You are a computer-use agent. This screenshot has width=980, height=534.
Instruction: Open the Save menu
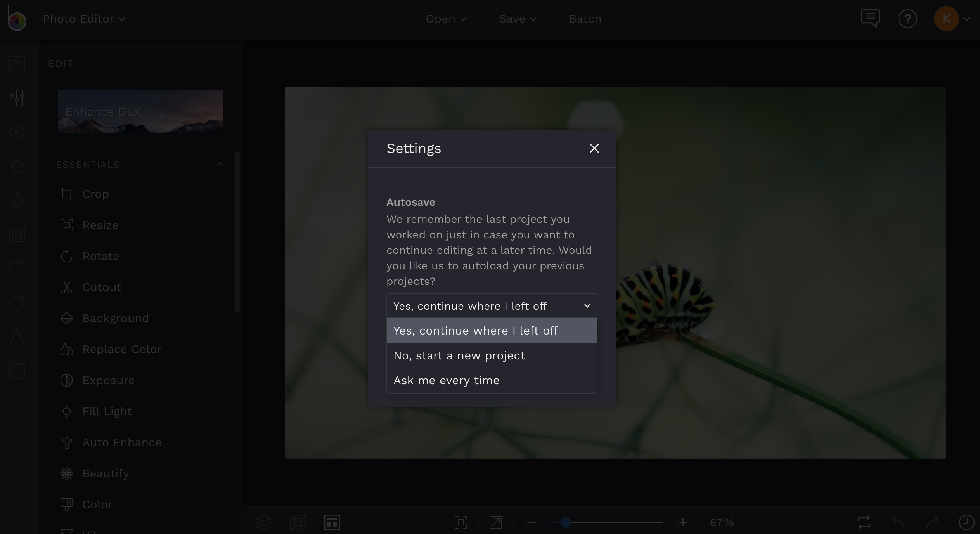point(517,19)
